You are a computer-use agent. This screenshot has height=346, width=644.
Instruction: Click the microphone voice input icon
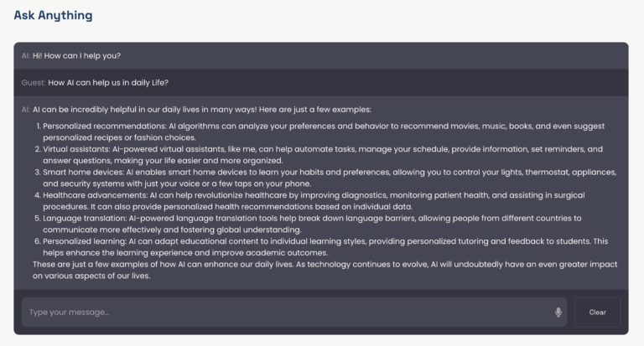558,312
